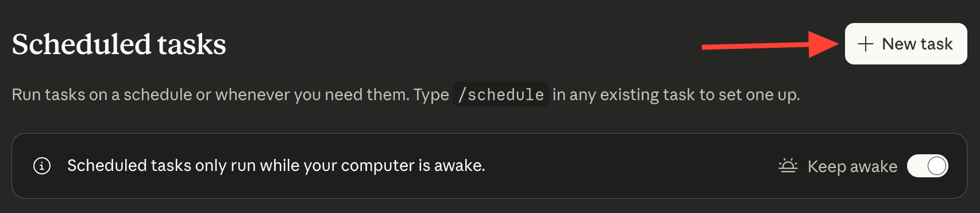This screenshot has width=980, height=213.
Task: Disable the keep computer awake option
Action: coord(927,166)
